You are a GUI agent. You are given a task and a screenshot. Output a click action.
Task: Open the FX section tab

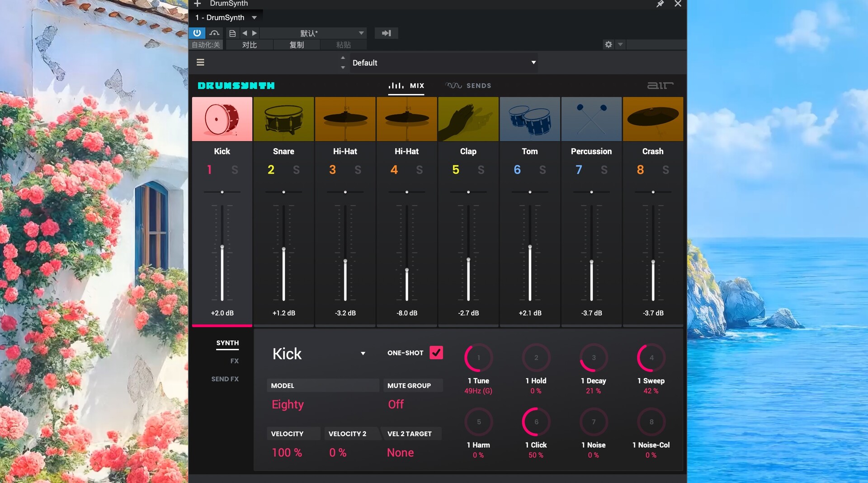click(x=234, y=361)
